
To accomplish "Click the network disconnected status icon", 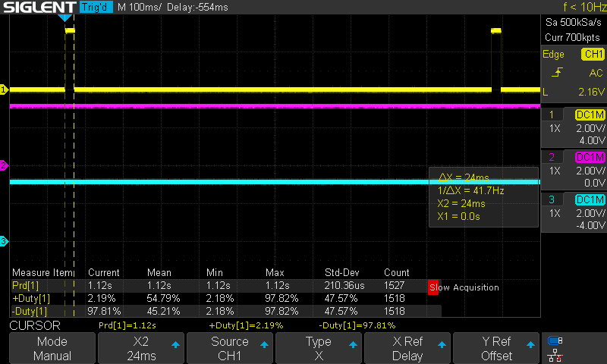I will (x=555, y=355).
